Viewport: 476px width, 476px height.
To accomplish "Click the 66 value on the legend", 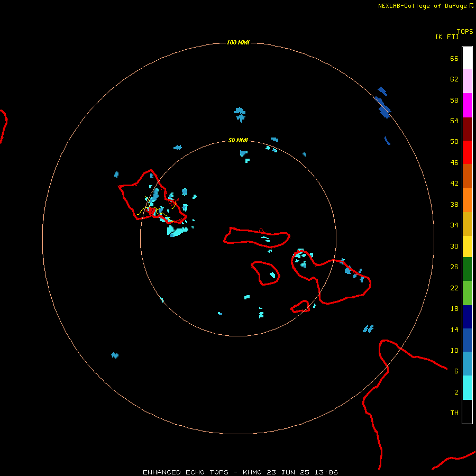I will coord(454,58).
